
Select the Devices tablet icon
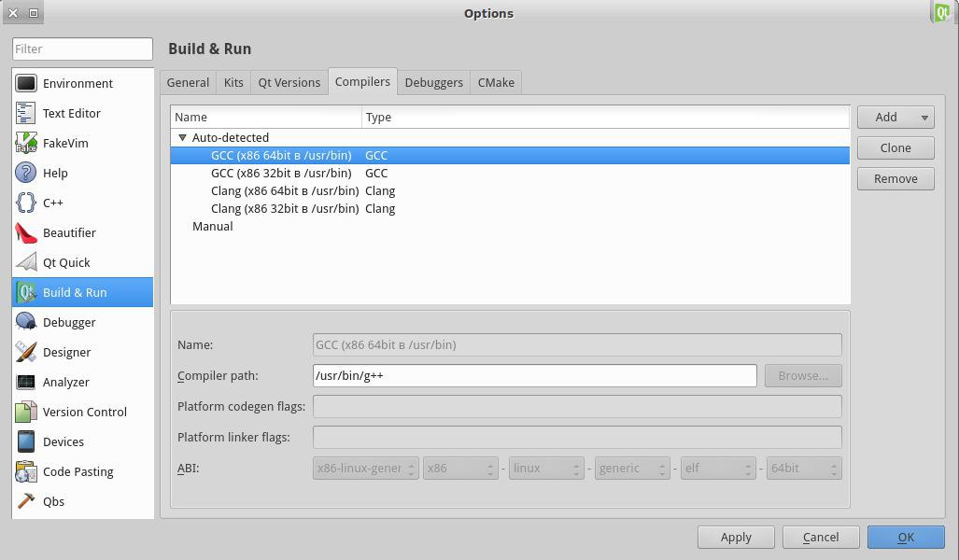(26, 441)
